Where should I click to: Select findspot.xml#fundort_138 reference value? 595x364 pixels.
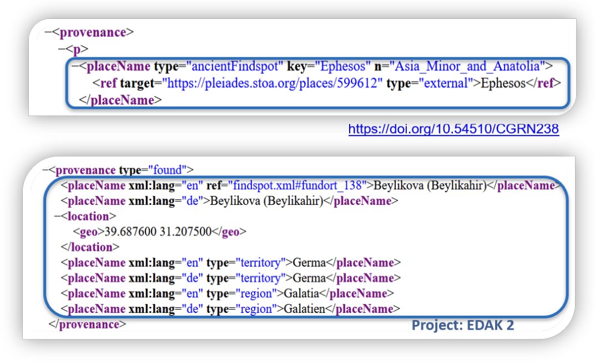click(x=297, y=185)
